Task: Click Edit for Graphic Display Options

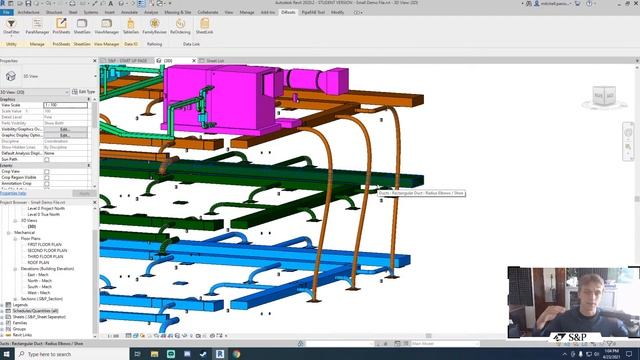Action: point(65,135)
